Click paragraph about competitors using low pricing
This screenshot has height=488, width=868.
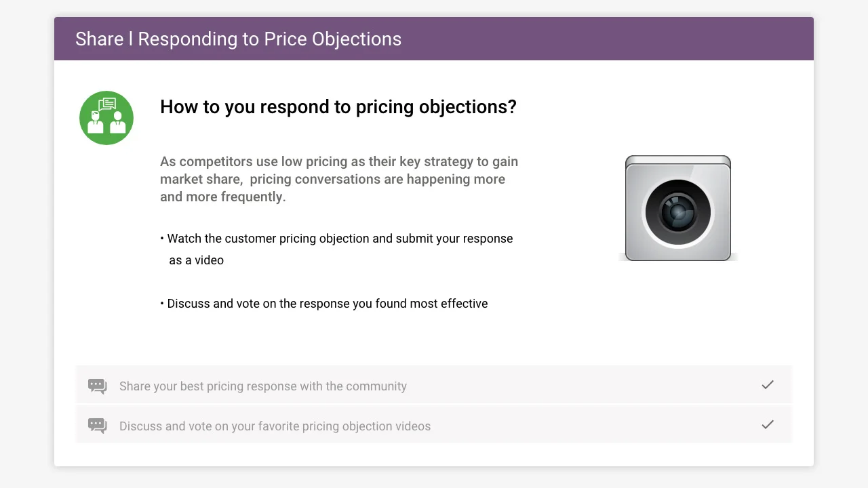tap(339, 179)
